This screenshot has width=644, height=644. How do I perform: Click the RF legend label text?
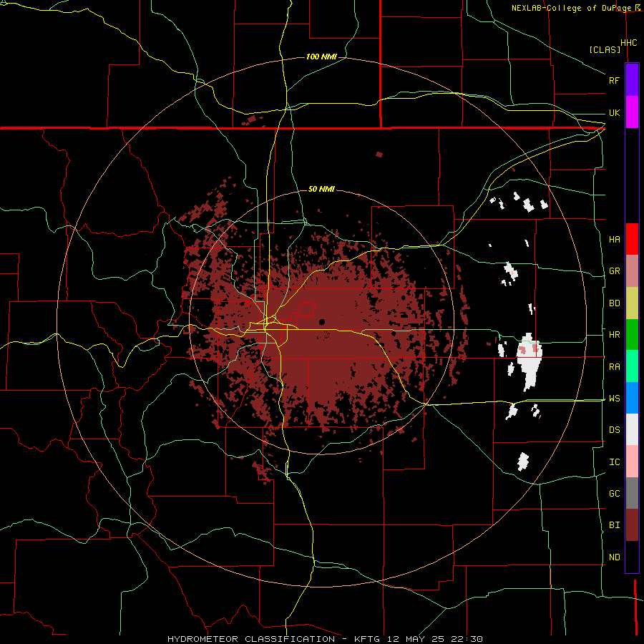click(614, 80)
